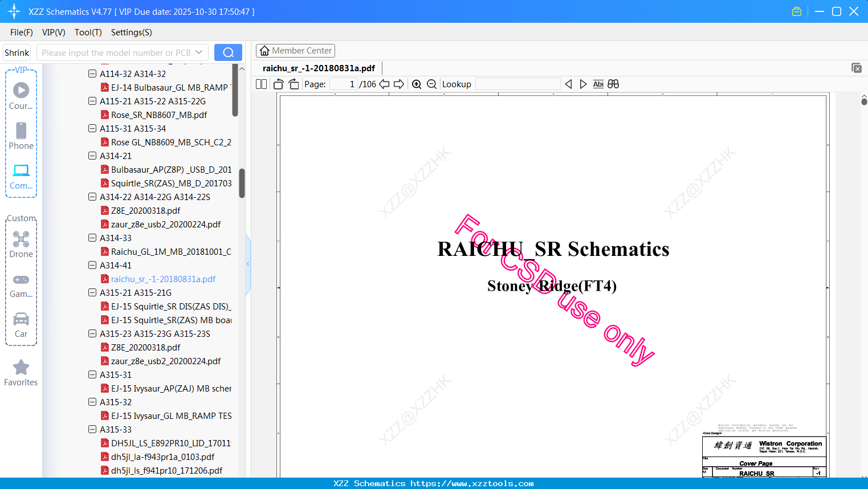Select the A315-32 group label

click(x=116, y=402)
